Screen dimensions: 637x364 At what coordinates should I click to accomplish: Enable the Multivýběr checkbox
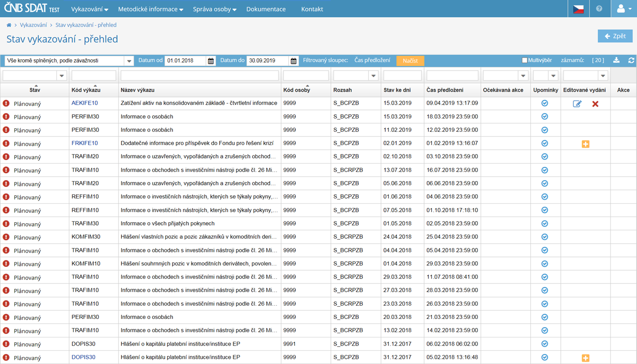525,60
